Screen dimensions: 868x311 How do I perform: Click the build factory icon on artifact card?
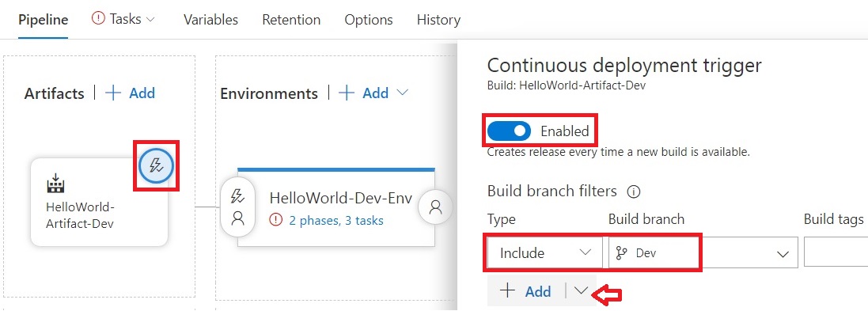coord(55,184)
